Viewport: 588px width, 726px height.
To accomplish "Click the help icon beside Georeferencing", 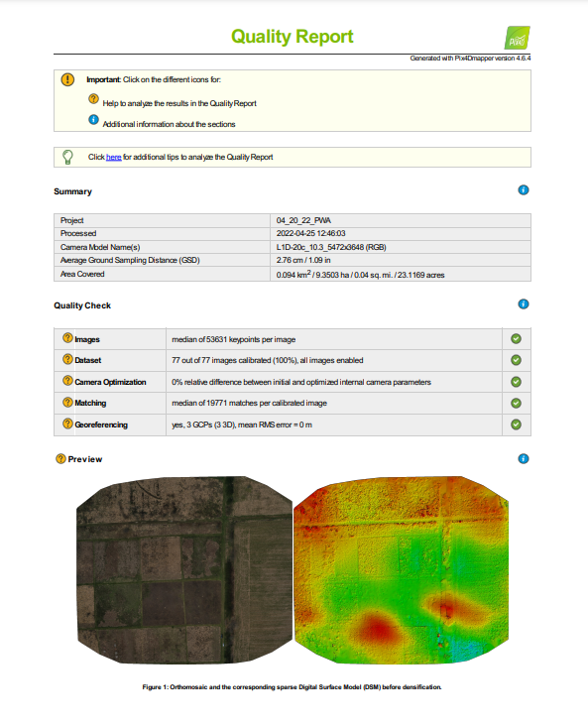I will (67, 423).
